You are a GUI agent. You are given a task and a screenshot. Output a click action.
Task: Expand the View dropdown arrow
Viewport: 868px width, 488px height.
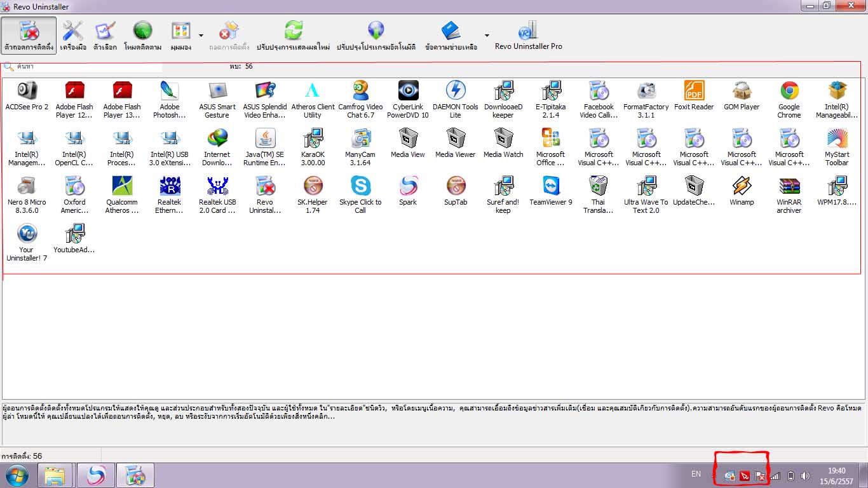(201, 36)
